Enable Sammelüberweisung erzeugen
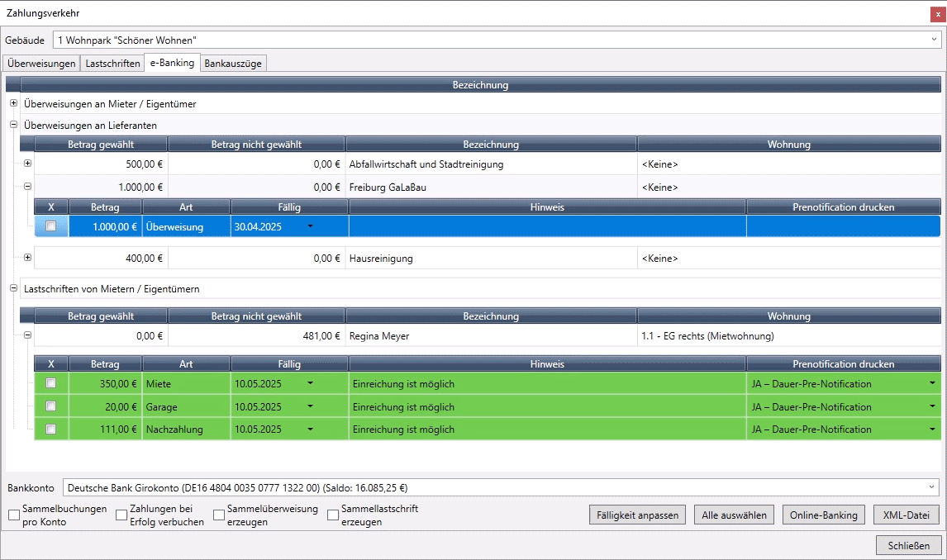 (219, 515)
